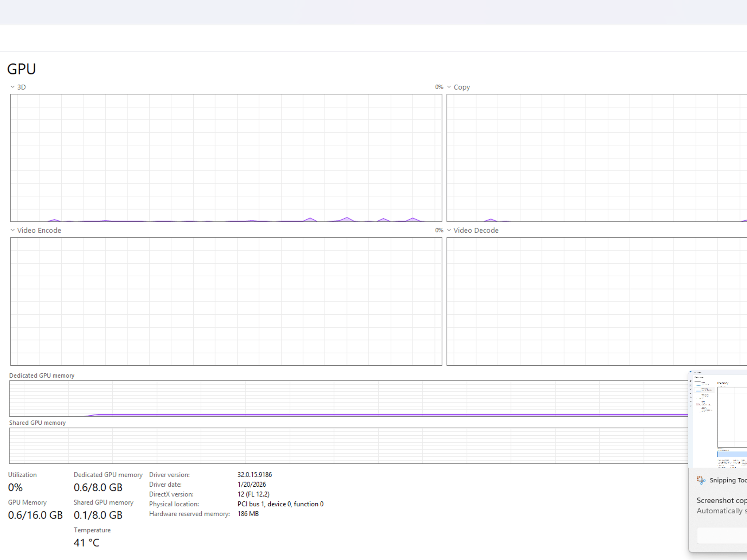Viewport: 747px width, 560px height.
Task: Click the PCI bus physical location text
Action: coord(280,504)
